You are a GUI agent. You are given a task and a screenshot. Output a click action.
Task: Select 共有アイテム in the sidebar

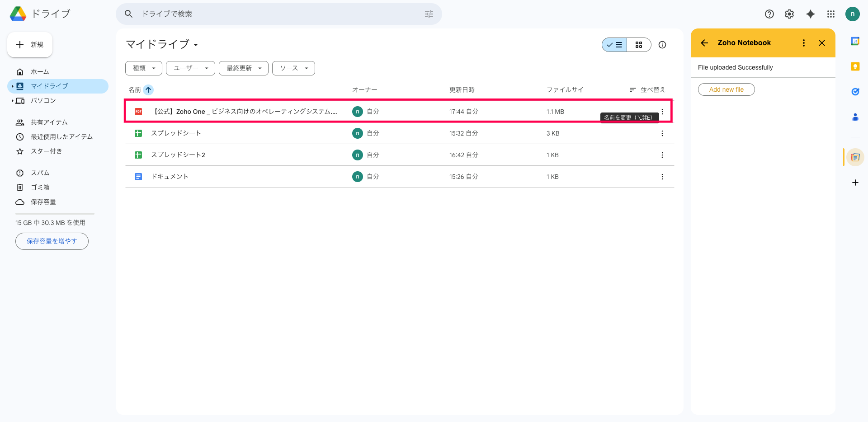click(x=49, y=122)
